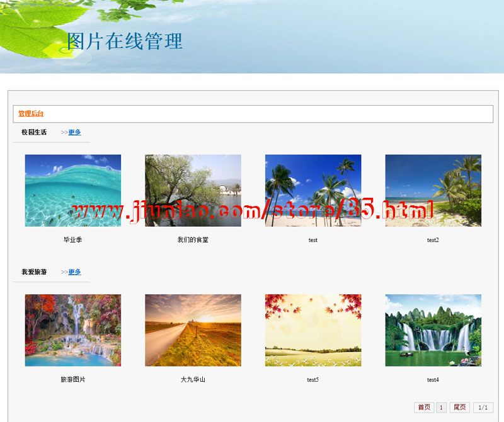
Task: Click the test5 caption text
Action: [x=312, y=380]
